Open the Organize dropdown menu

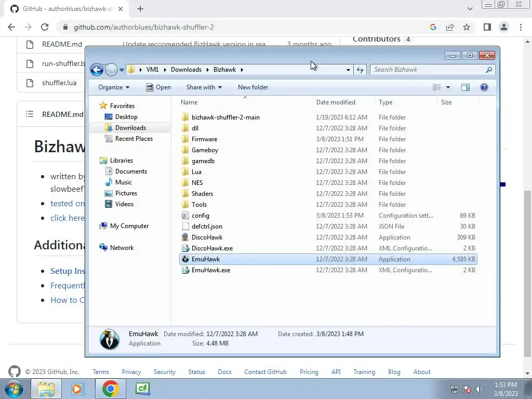click(x=114, y=87)
